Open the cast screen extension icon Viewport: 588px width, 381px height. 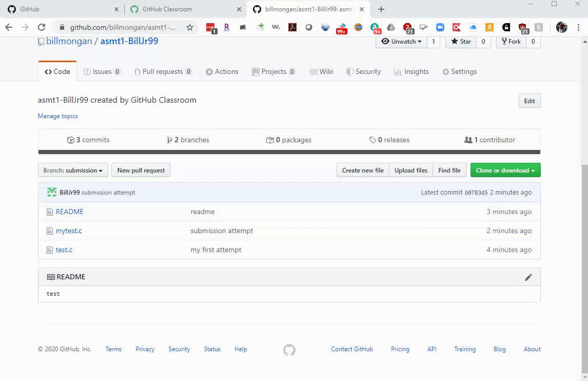pyautogui.click(x=423, y=27)
